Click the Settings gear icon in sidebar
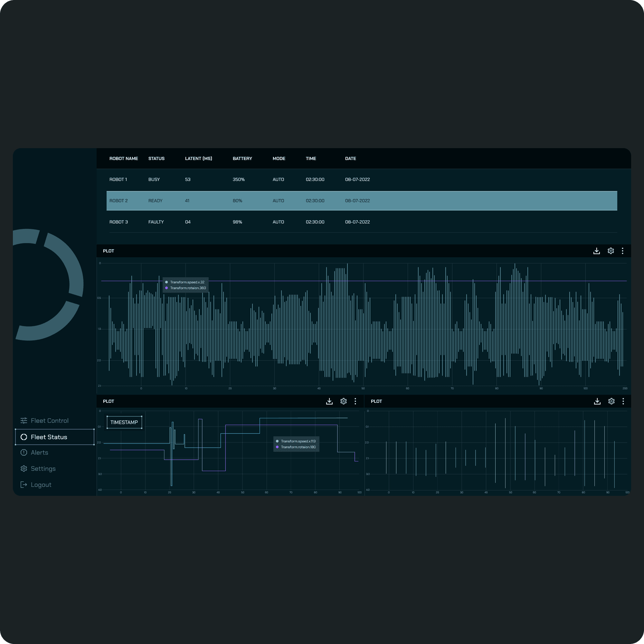The width and height of the screenshot is (644, 644). click(24, 469)
